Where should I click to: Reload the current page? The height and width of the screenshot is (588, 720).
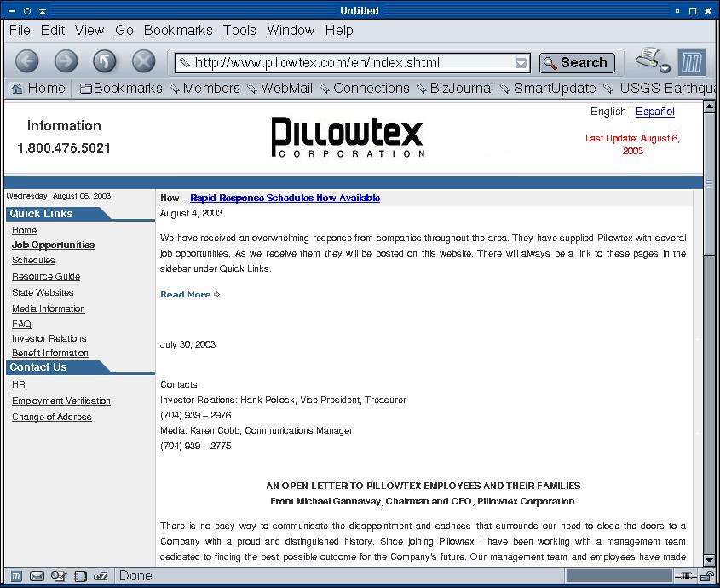pyautogui.click(x=105, y=61)
